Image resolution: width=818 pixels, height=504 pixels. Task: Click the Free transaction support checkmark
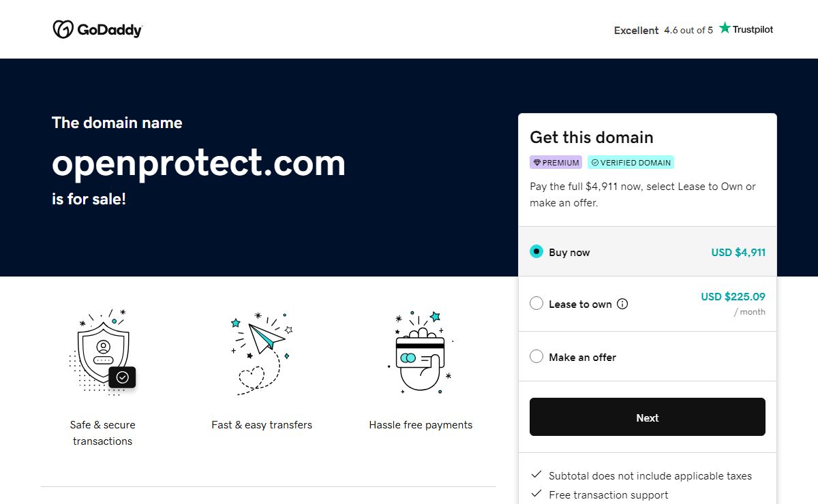[536, 494]
